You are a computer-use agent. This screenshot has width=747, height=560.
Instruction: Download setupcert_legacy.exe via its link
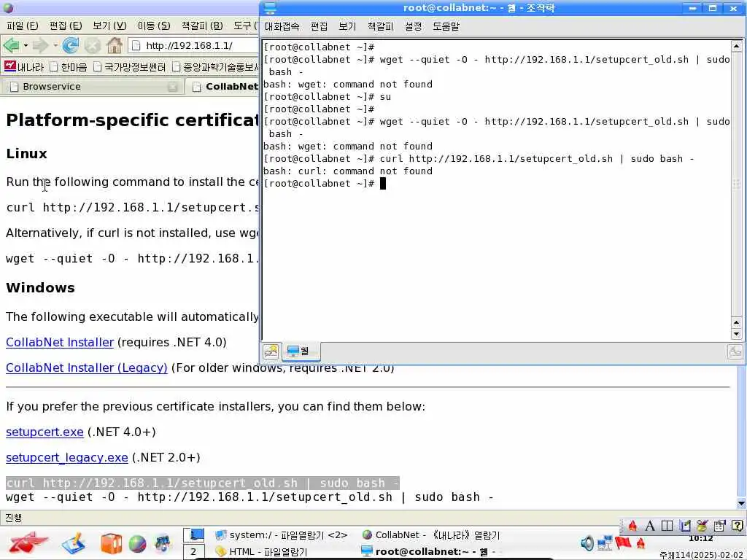point(66,458)
